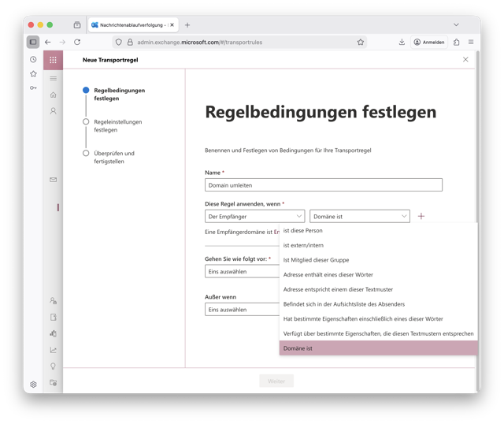The height and width of the screenshot is (424, 504).
Task: Select the Überprüfen und fertigstellen step
Action: (x=113, y=157)
